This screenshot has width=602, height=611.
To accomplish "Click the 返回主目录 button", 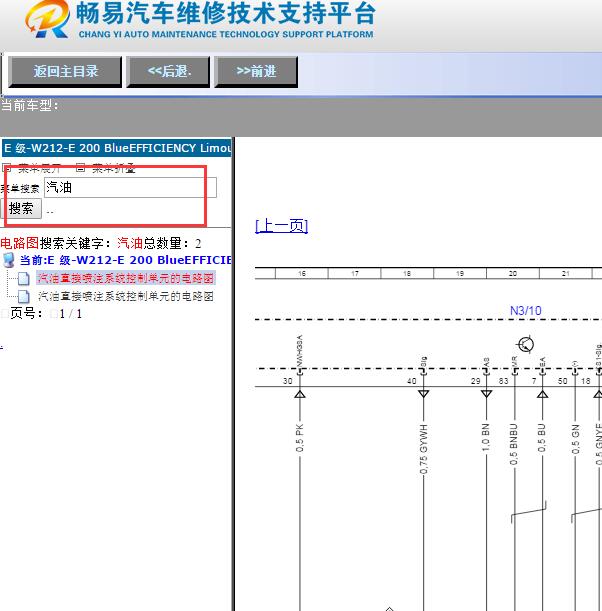I will pos(65,71).
